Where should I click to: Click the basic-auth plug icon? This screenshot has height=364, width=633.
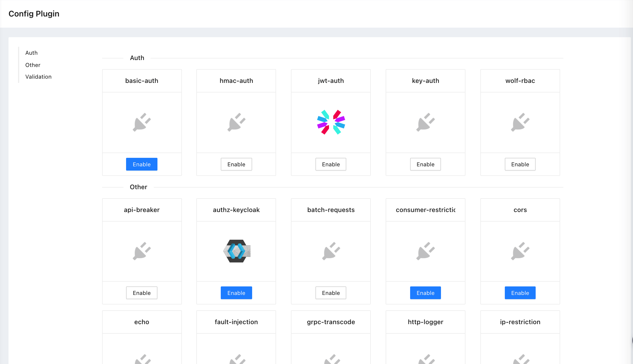(142, 122)
